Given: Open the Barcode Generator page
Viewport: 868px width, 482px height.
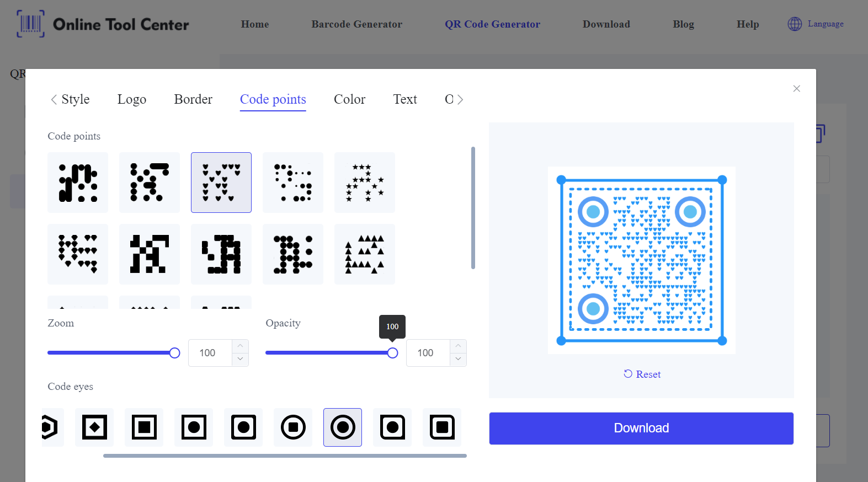Looking at the screenshot, I should pyautogui.click(x=357, y=24).
